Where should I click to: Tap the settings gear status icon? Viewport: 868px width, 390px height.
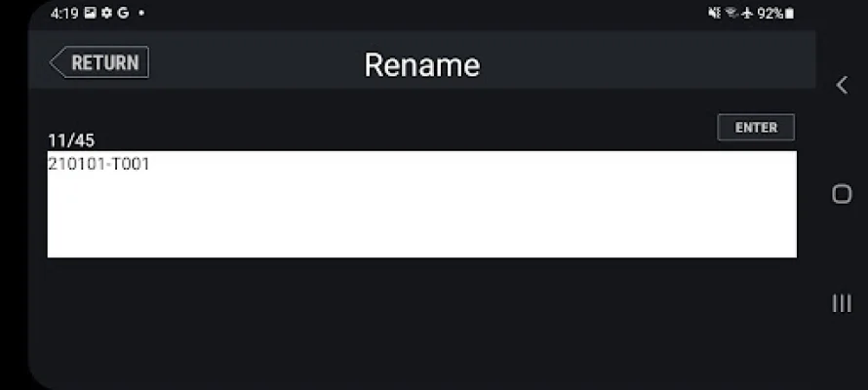point(105,14)
